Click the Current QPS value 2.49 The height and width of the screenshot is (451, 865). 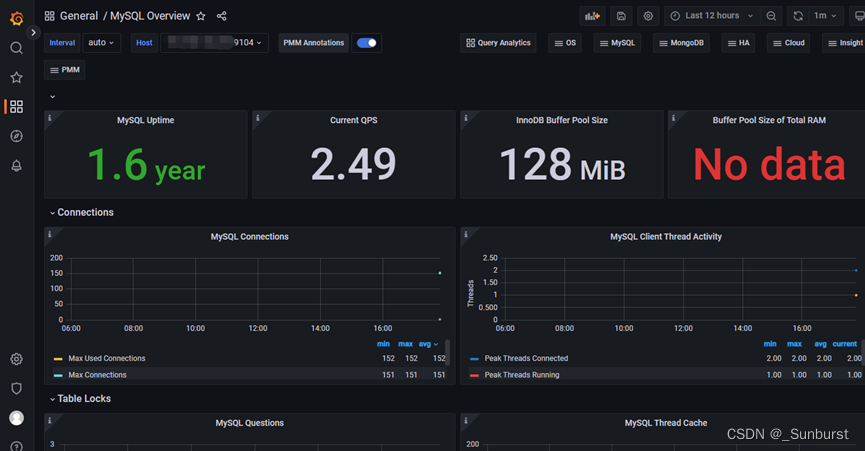coord(354,164)
